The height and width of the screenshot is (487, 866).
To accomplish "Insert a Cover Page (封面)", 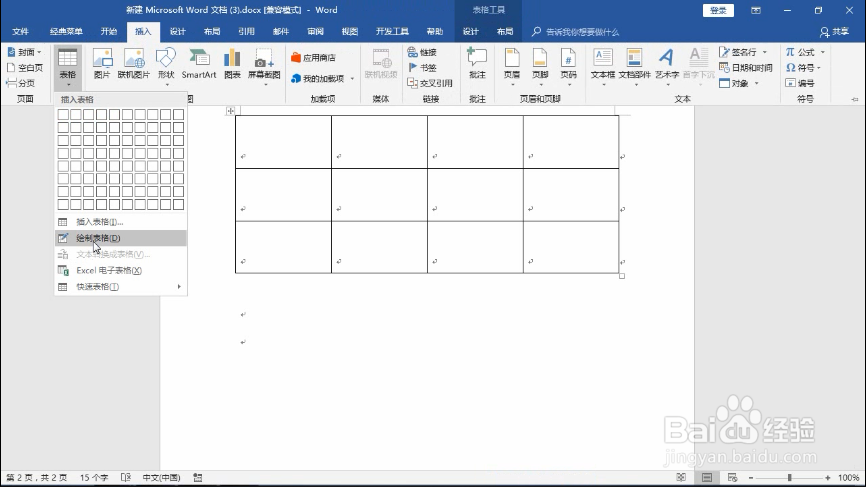I will point(24,52).
